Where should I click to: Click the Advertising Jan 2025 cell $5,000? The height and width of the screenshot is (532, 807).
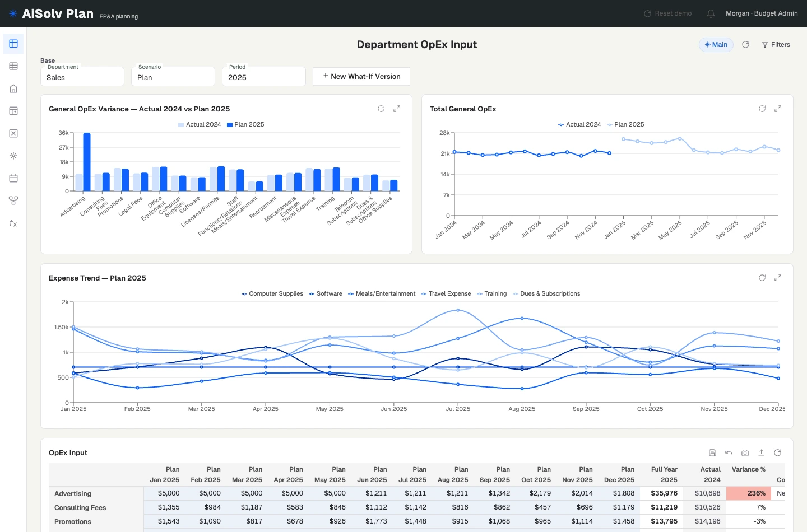pos(164,493)
